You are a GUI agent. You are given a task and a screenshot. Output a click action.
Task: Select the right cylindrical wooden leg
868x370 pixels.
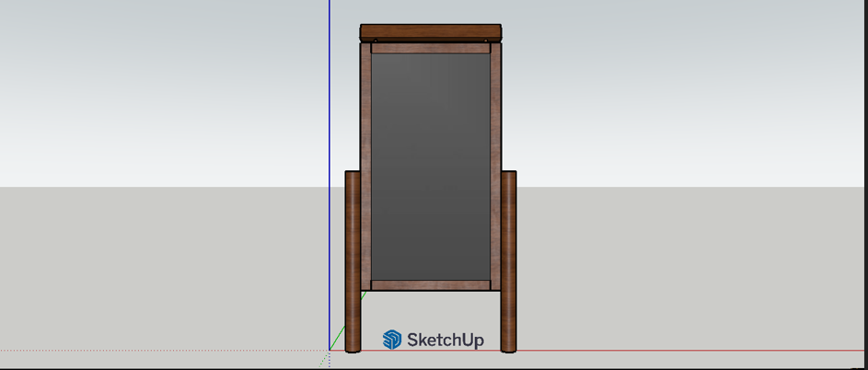tap(509, 261)
